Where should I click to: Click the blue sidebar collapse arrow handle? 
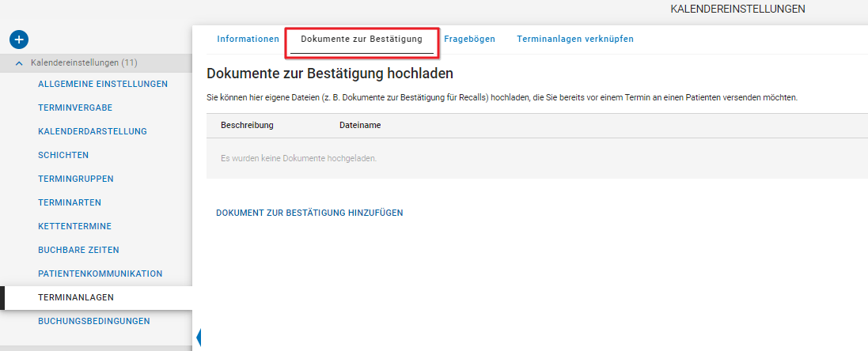tap(199, 338)
